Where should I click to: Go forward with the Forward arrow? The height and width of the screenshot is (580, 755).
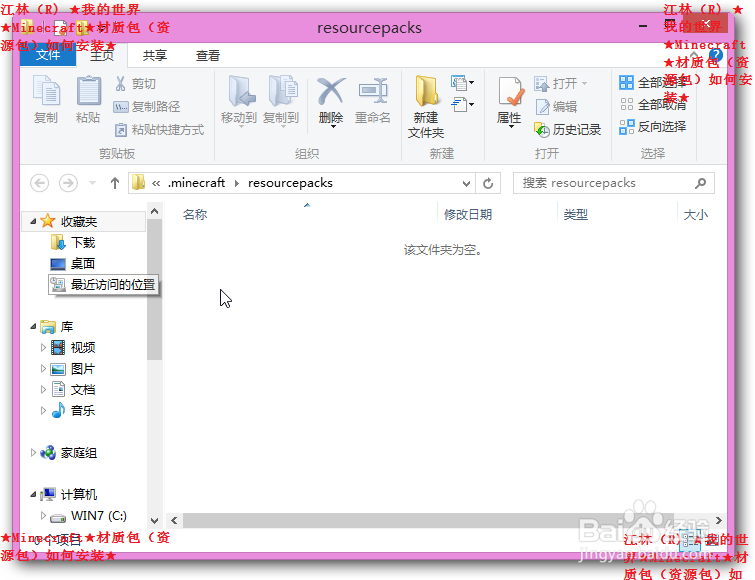[68, 183]
